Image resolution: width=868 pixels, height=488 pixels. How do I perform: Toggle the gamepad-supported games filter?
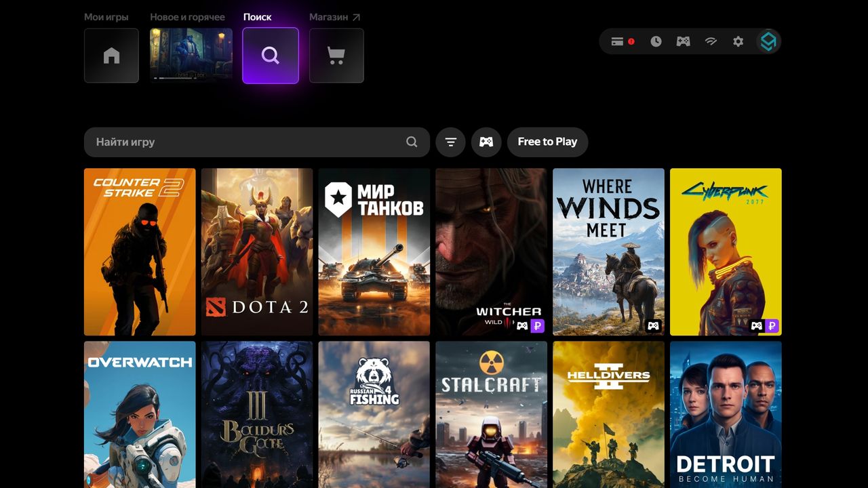[486, 142]
